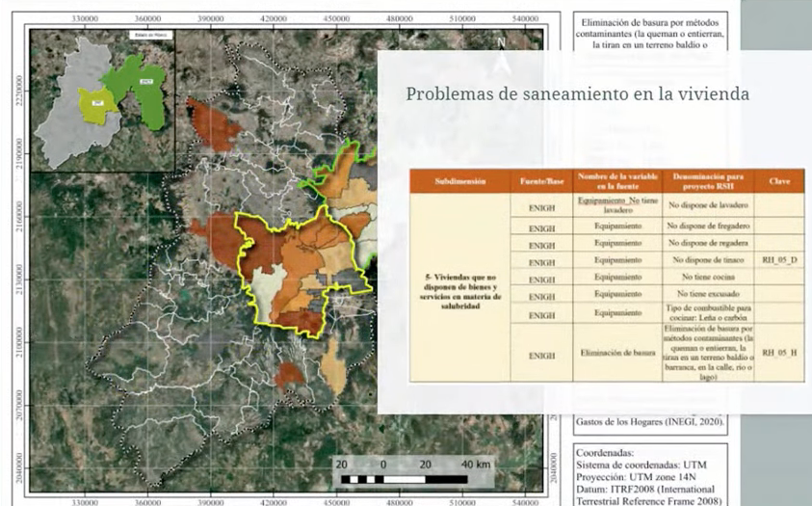Select the 'No dispone de fregadero' cell
Viewport: 812px width, 506px height.
coord(707,225)
